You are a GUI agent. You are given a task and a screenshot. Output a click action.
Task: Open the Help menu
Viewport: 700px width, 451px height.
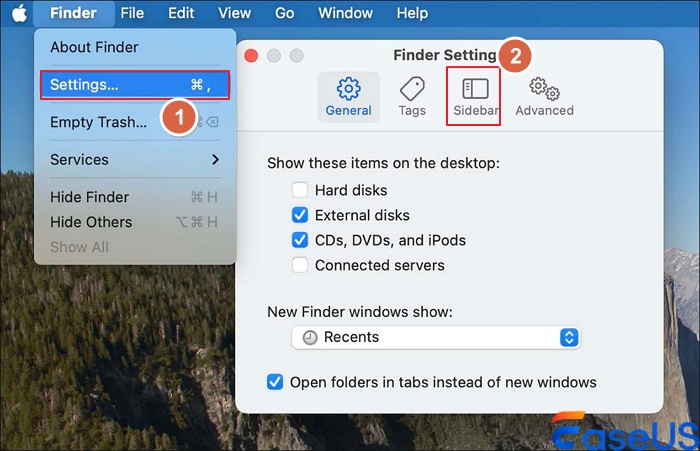coord(412,13)
